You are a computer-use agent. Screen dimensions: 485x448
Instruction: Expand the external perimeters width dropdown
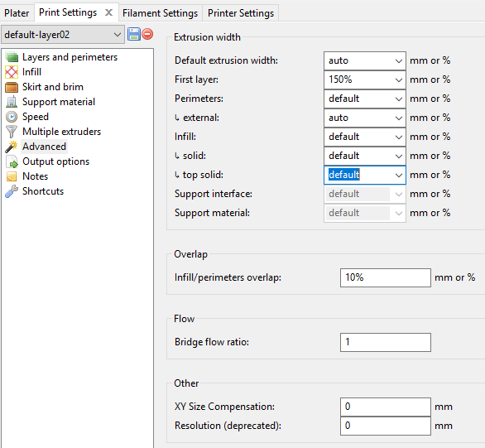[365, 118]
